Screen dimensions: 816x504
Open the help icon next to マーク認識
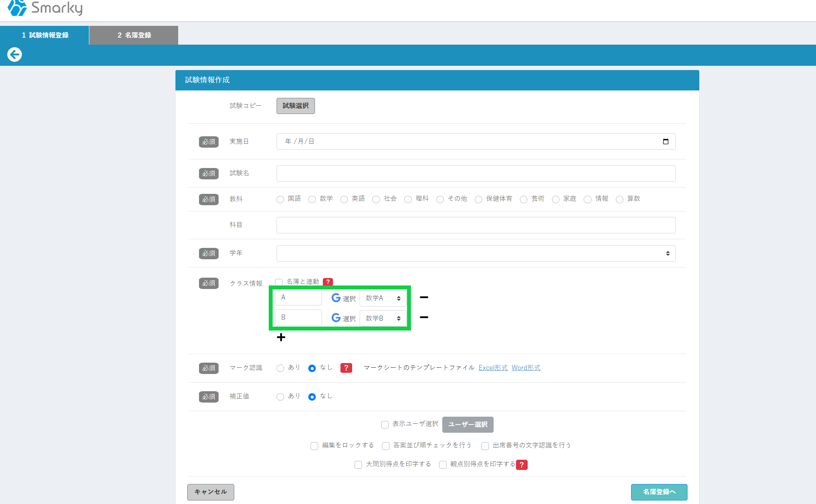pos(346,368)
